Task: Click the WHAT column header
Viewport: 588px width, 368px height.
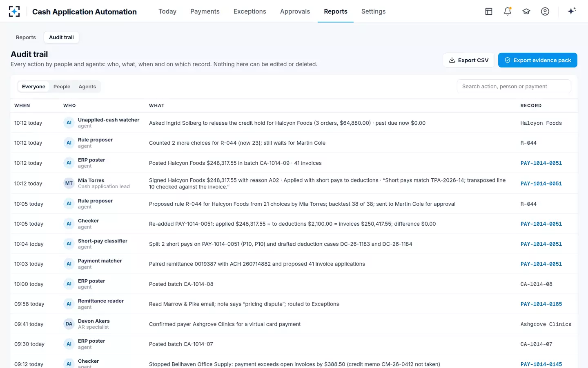Action: [x=157, y=105]
